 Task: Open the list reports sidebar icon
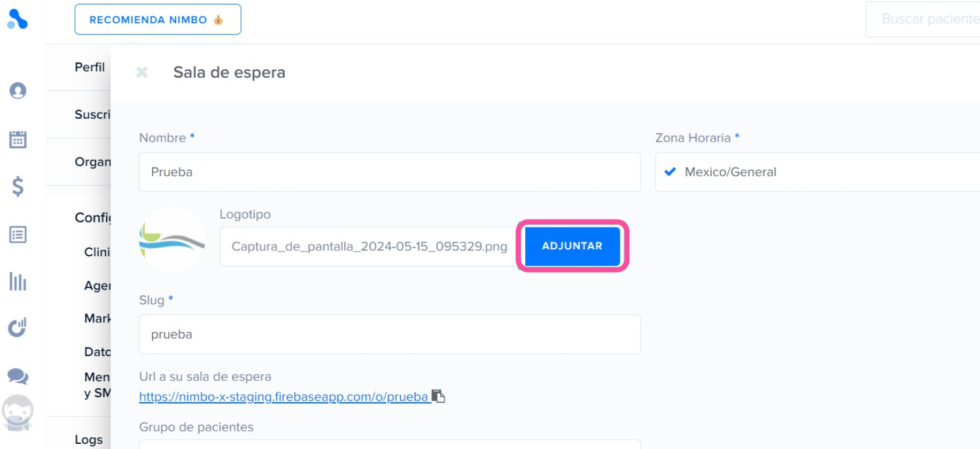click(x=18, y=234)
